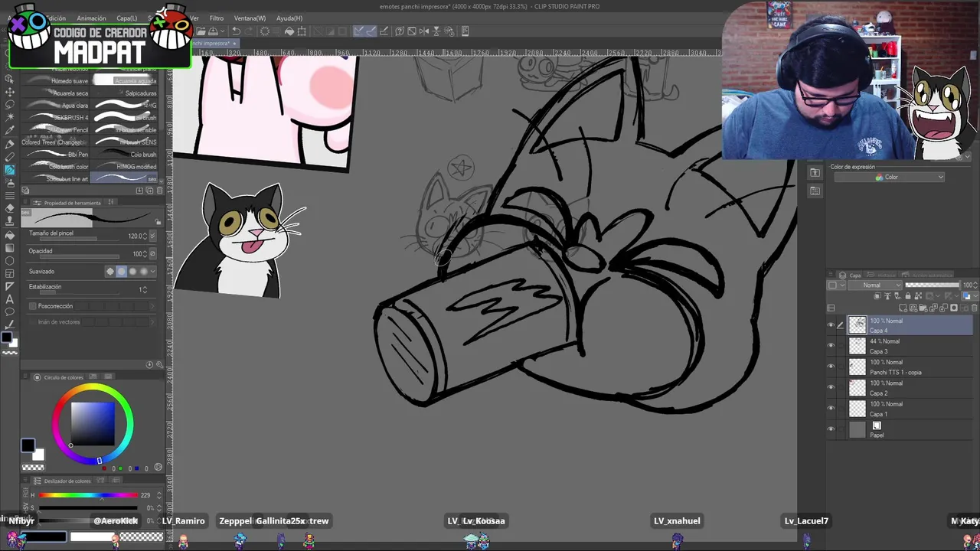Delete the sub tool with trash icon
This screenshot has height=551, width=980.
[x=159, y=191]
